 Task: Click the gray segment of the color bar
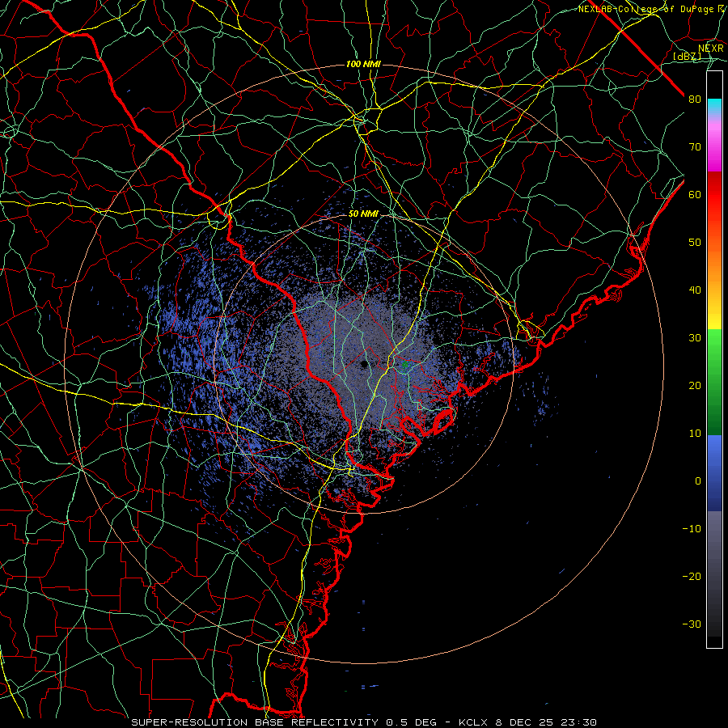click(x=714, y=574)
